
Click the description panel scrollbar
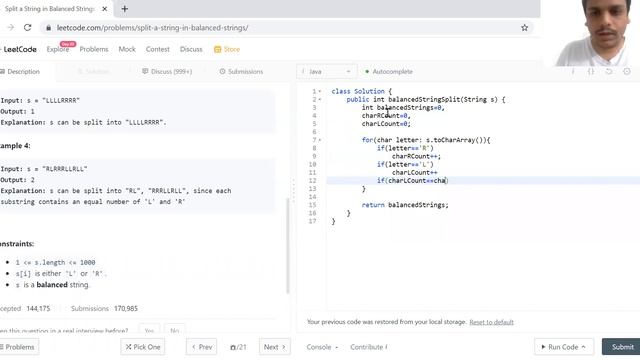click(x=288, y=246)
